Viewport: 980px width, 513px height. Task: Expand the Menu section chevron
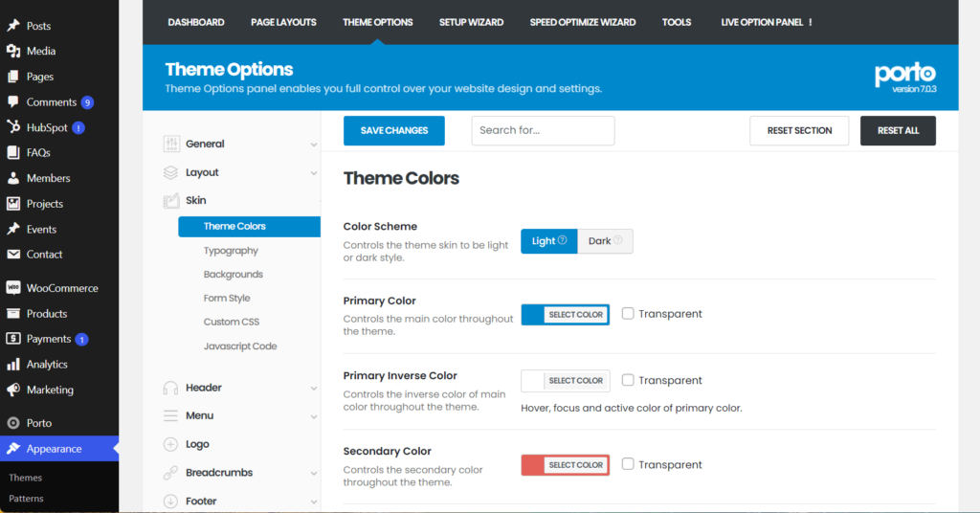[314, 416]
